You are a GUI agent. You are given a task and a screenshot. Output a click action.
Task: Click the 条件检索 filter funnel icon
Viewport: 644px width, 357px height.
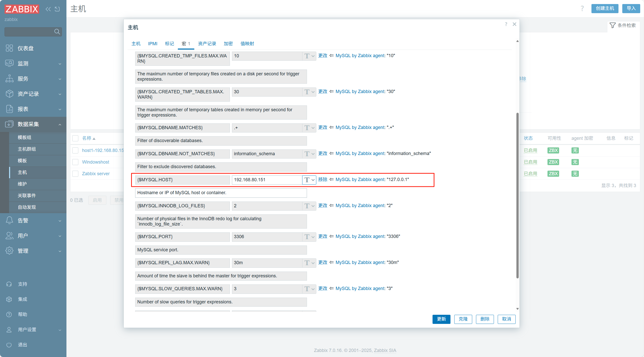click(612, 25)
